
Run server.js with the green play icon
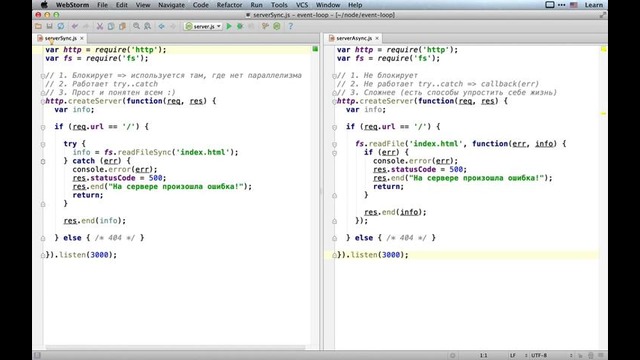(x=229, y=26)
